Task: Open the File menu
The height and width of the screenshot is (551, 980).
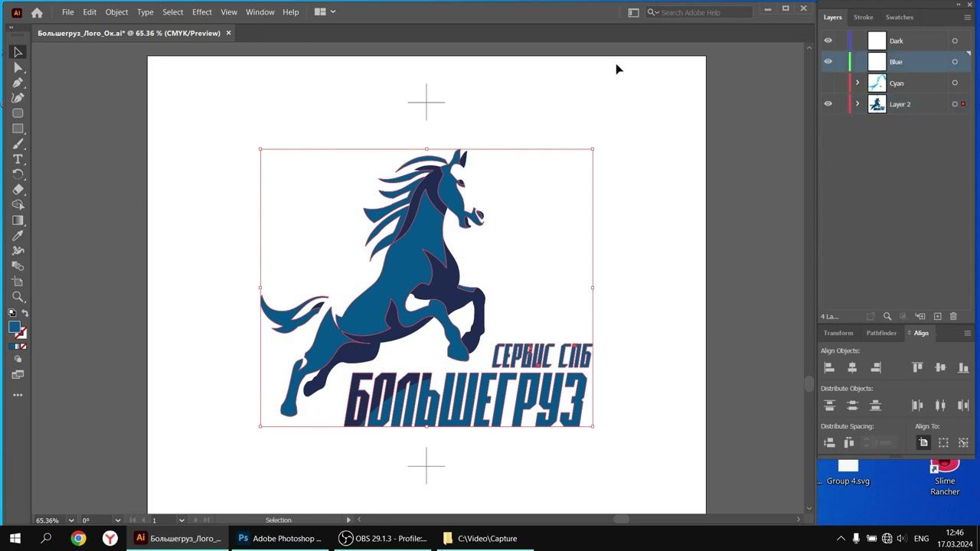Action: [x=68, y=12]
